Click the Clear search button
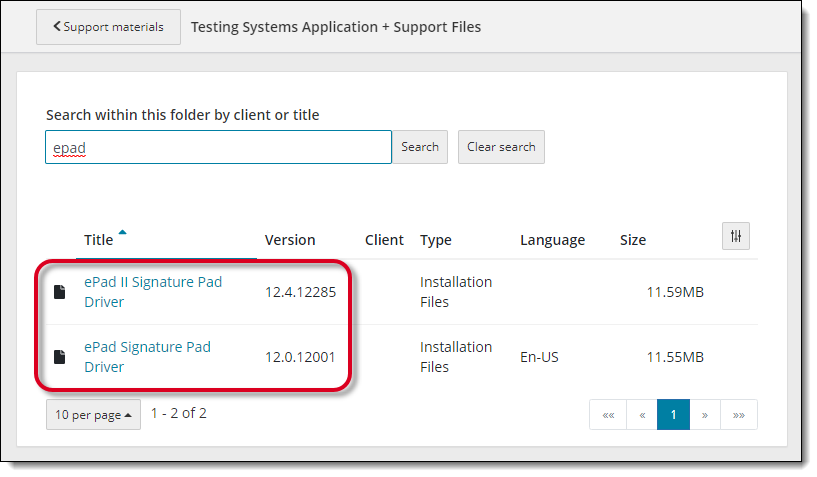 point(501,147)
